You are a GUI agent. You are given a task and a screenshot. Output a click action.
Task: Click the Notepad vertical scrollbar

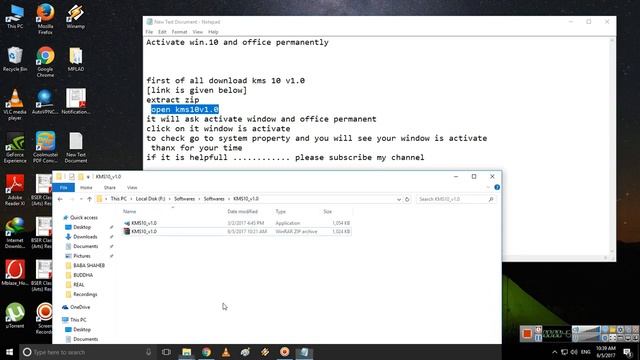pos(612,147)
